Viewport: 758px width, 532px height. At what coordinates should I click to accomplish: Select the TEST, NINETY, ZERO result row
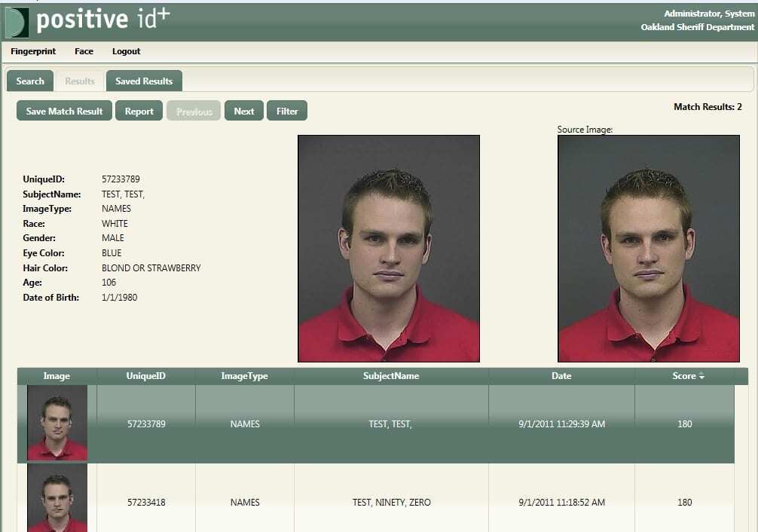pyautogui.click(x=376, y=498)
